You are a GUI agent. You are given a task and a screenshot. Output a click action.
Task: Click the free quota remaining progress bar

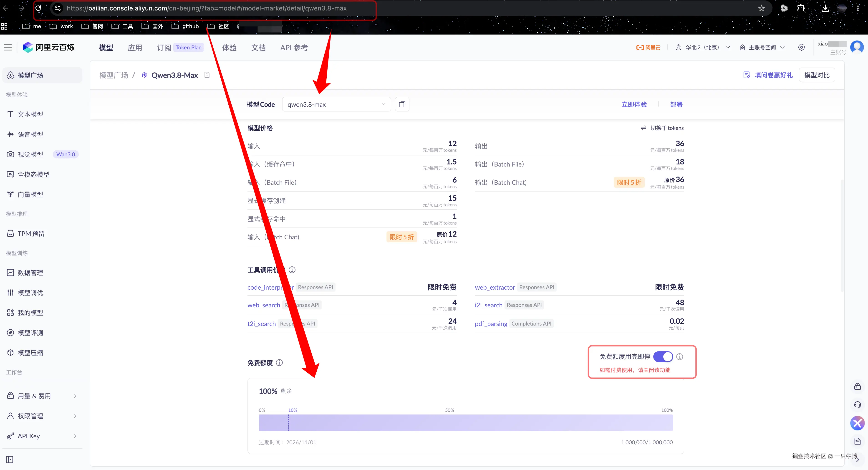pos(466,422)
